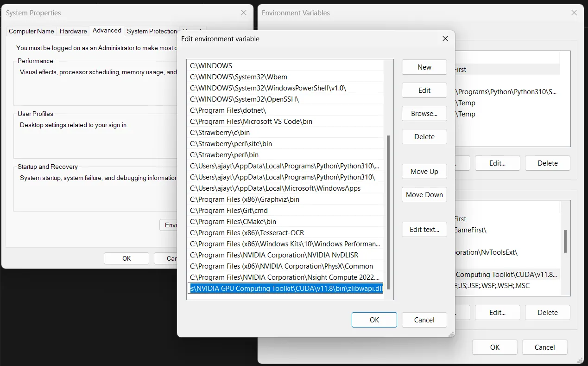Viewport: 588px width, 366px height.
Task: Close the Environment Variables window
Action: click(574, 13)
